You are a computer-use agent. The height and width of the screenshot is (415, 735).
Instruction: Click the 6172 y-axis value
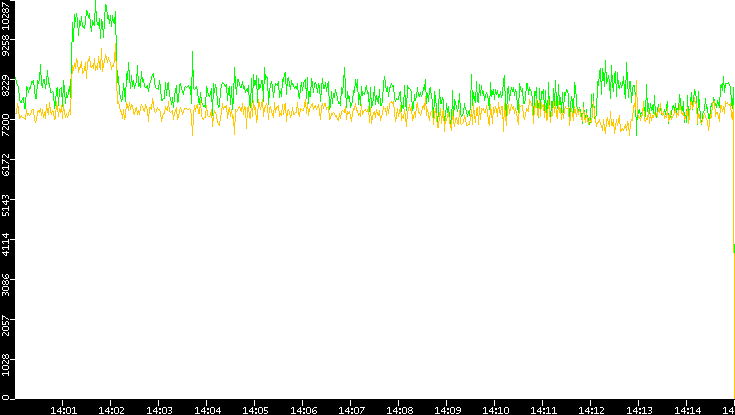[x=5, y=164]
